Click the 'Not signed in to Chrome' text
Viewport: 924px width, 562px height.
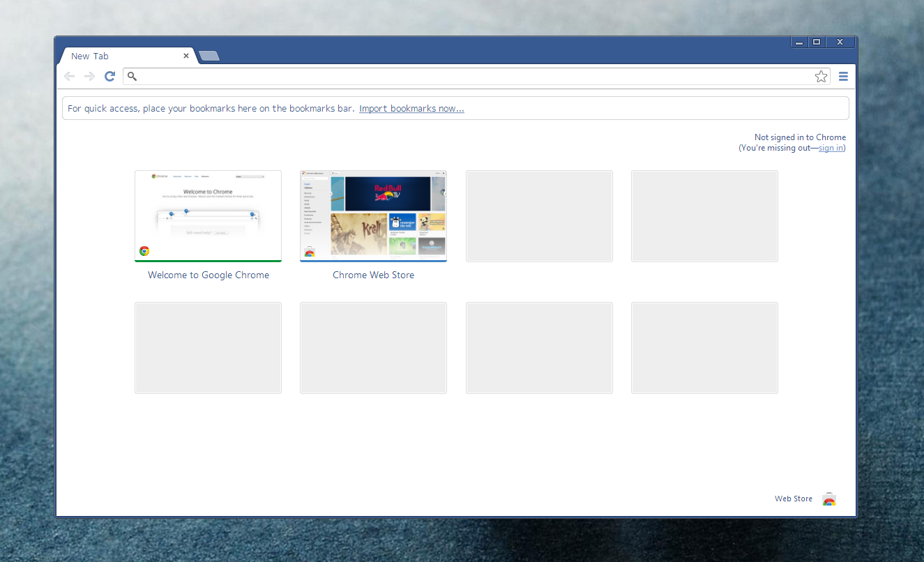tap(800, 137)
